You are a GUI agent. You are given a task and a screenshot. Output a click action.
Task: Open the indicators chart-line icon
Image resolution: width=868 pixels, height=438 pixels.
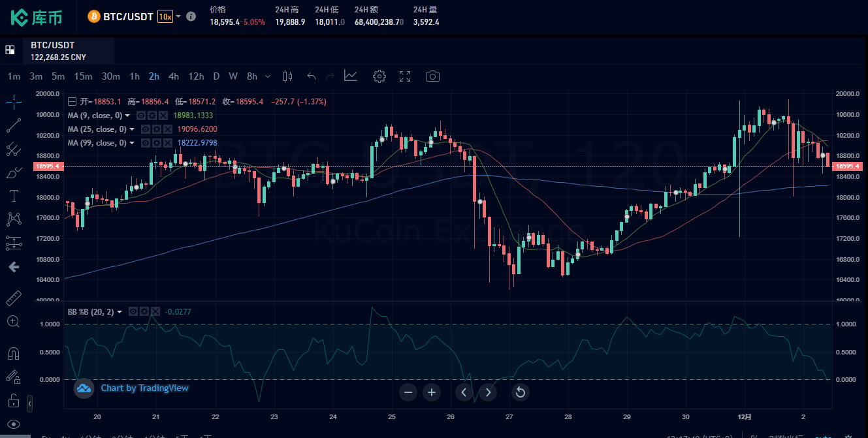[x=351, y=76]
